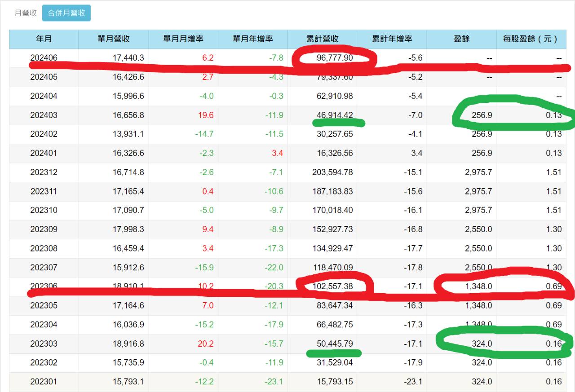Click monthly revenue value 13,931.1

click(x=128, y=134)
